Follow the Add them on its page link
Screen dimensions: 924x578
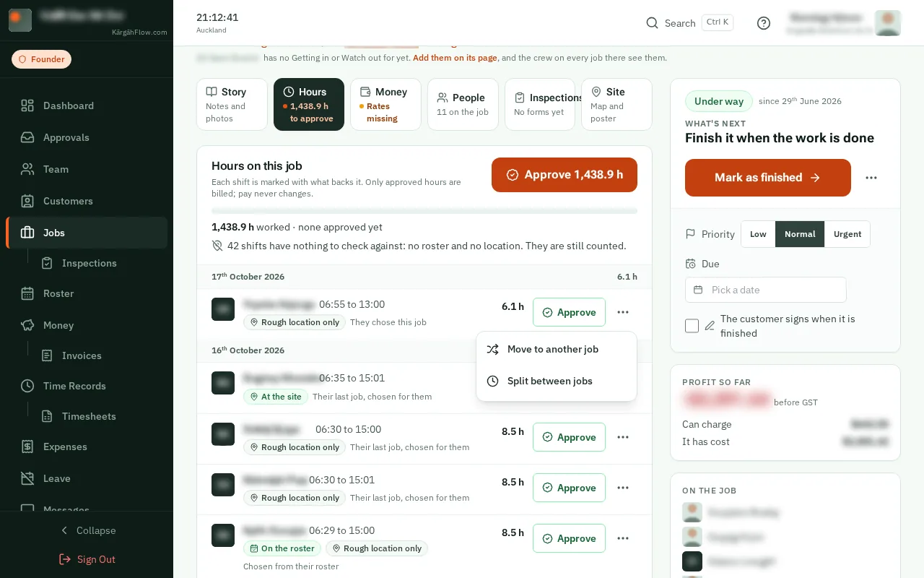pos(455,58)
